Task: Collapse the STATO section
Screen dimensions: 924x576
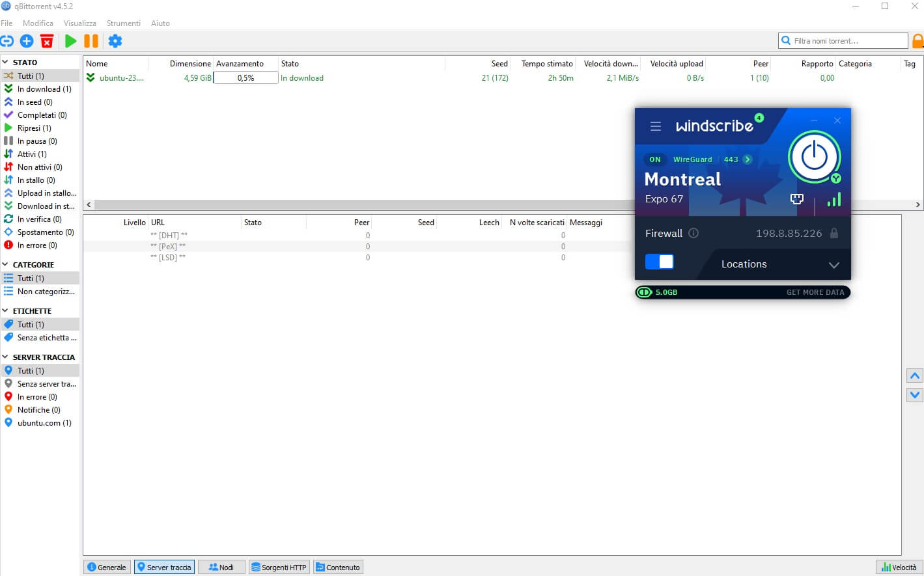Action: click(x=5, y=62)
